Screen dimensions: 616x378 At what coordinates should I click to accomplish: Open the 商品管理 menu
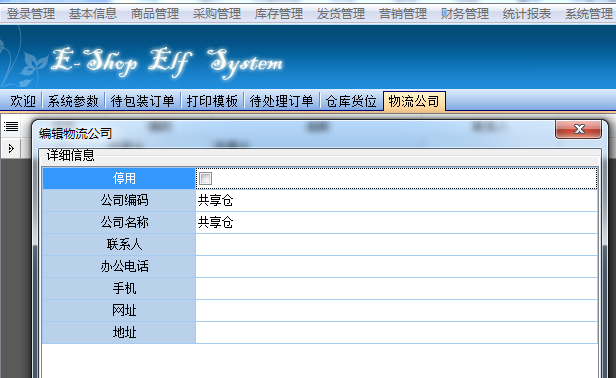[155, 14]
